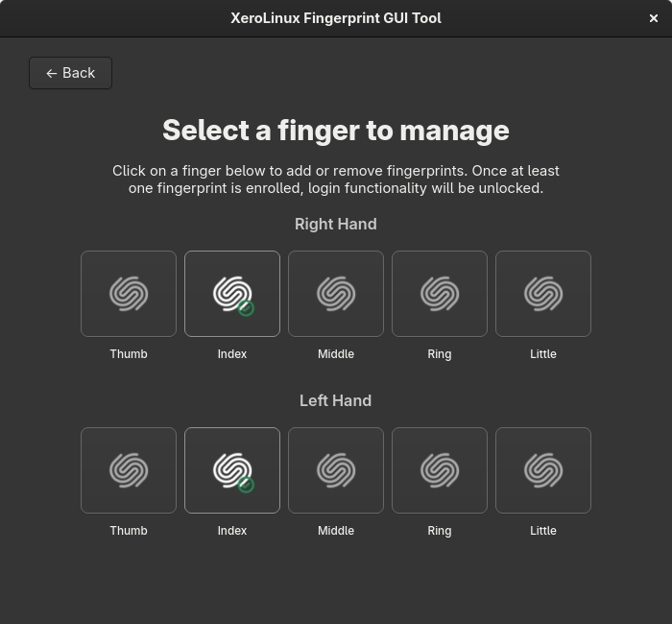Click the 'Thumb' label under Left Hand
Image resolution: width=672 pixels, height=624 pixels.
(129, 531)
